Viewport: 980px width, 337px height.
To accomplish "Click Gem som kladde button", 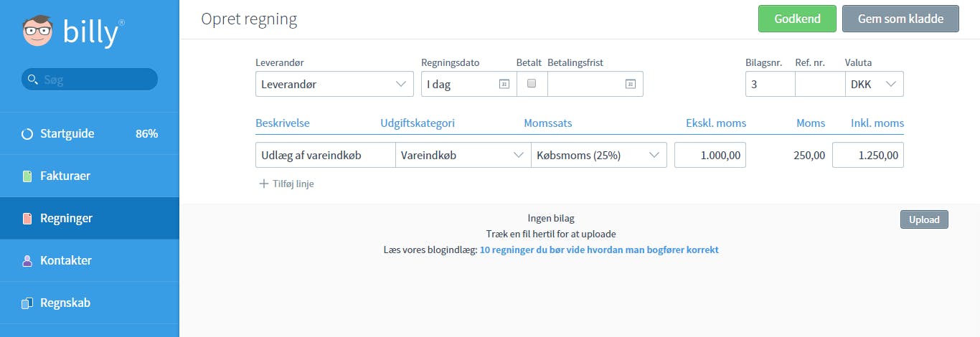I will point(900,19).
